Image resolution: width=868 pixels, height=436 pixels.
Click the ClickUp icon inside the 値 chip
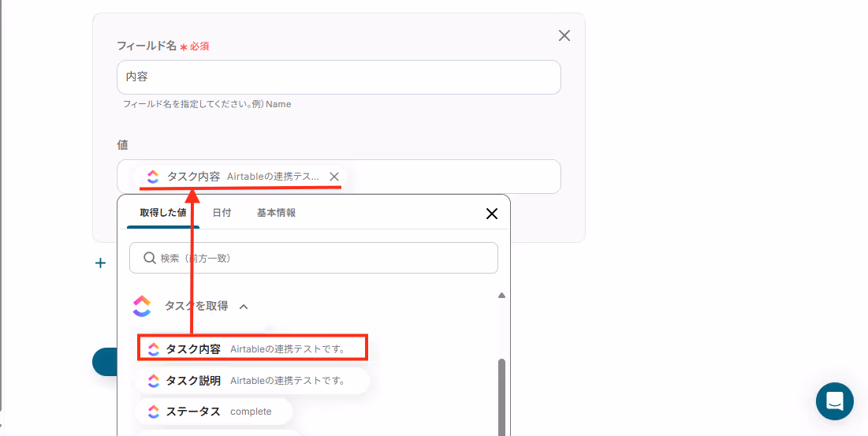tap(154, 177)
